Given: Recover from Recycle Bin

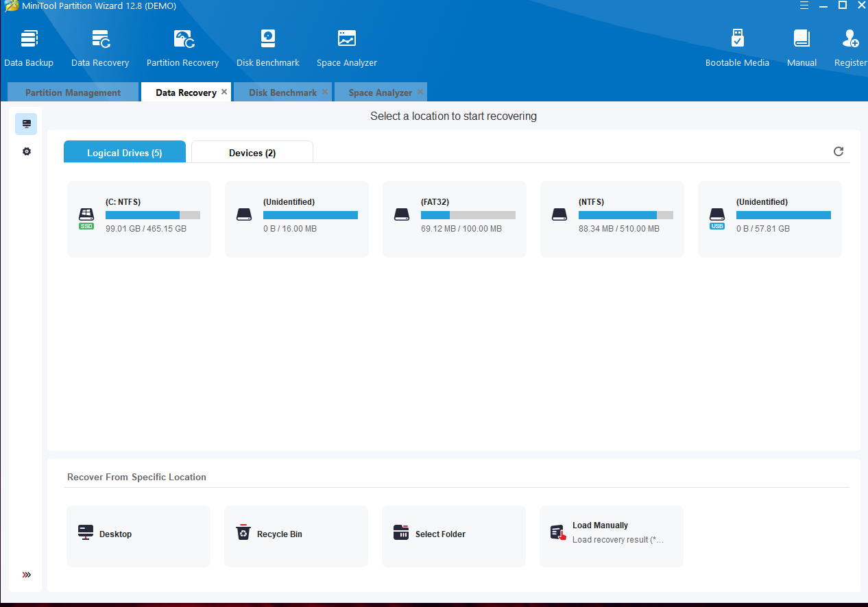Looking at the screenshot, I should (x=296, y=536).
